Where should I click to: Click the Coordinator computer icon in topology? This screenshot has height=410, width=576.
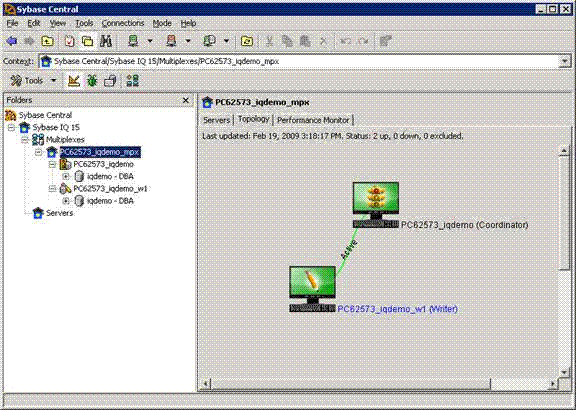coord(375,205)
